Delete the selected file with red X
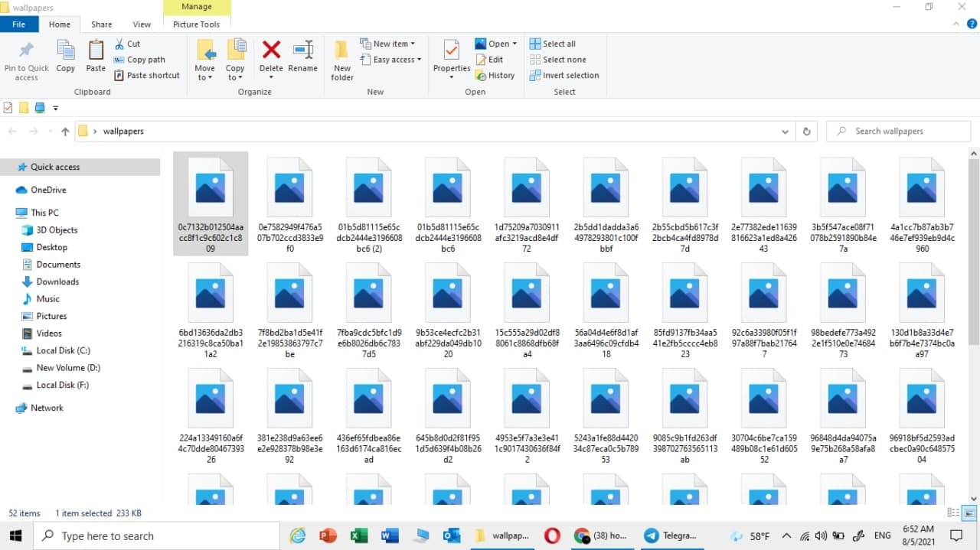980x550 pixels. click(x=271, y=50)
